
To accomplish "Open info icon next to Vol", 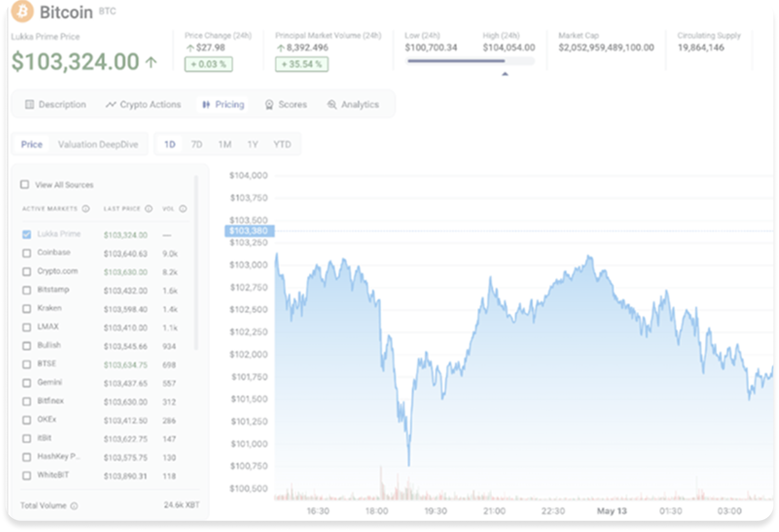I will click(x=183, y=209).
